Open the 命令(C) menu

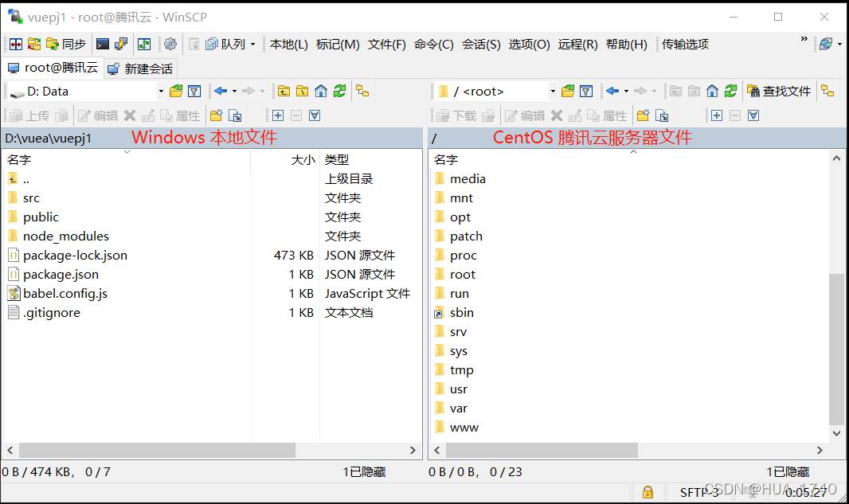[433, 45]
